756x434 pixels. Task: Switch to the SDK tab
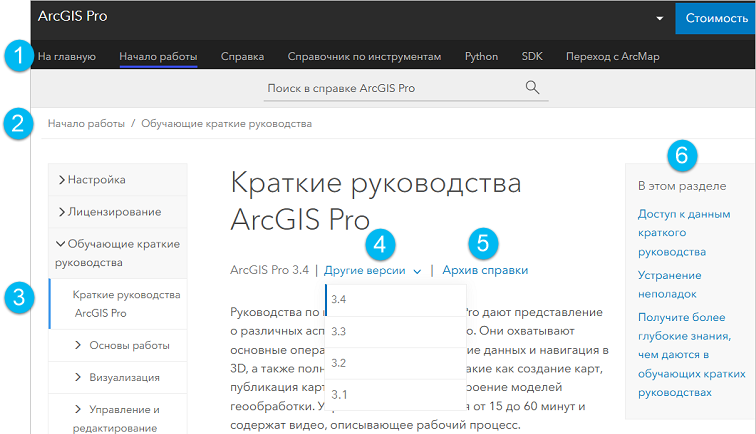click(x=532, y=56)
